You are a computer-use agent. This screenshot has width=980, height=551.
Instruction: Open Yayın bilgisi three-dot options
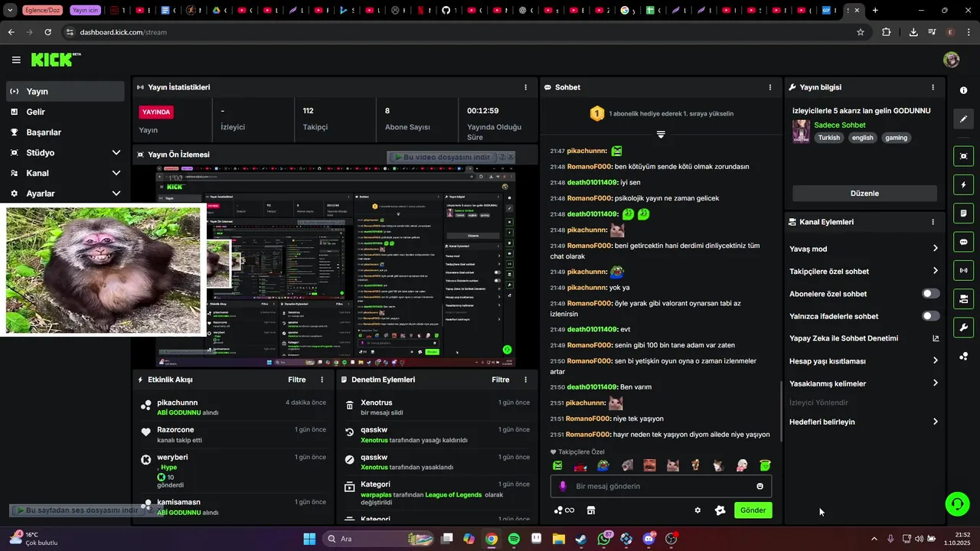[x=933, y=87]
